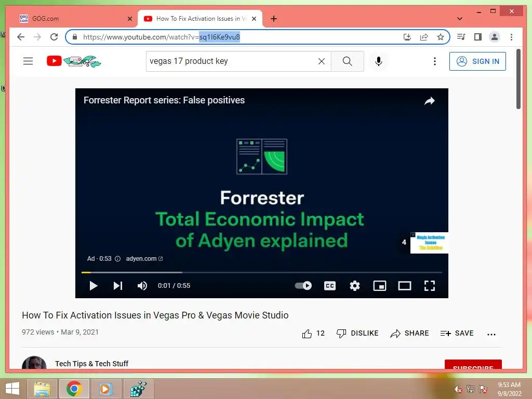Click the network tray icon

[471, 389]
